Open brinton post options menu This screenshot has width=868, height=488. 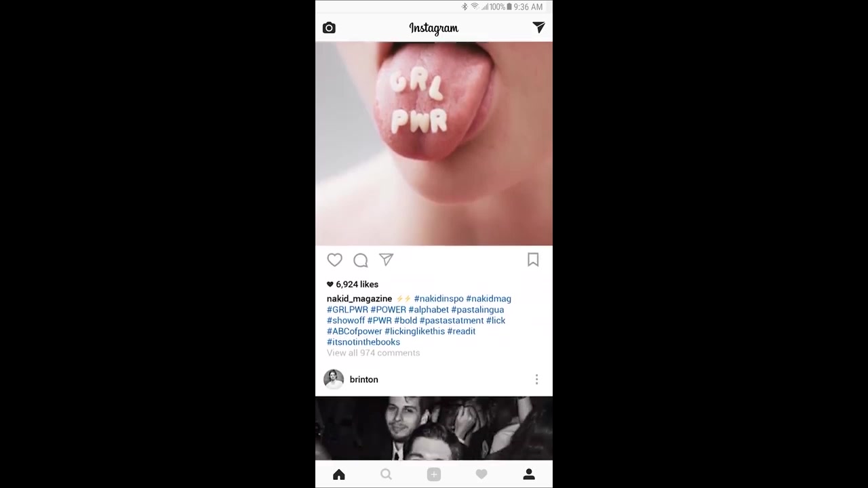[536, 380]
